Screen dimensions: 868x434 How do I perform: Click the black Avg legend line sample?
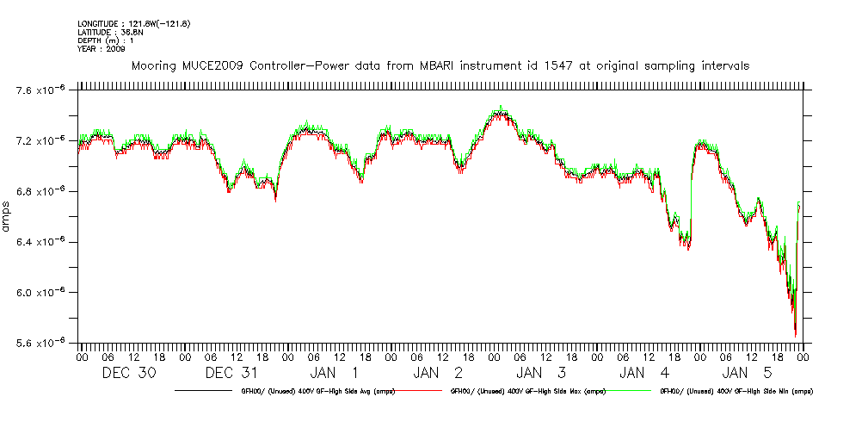206,391
